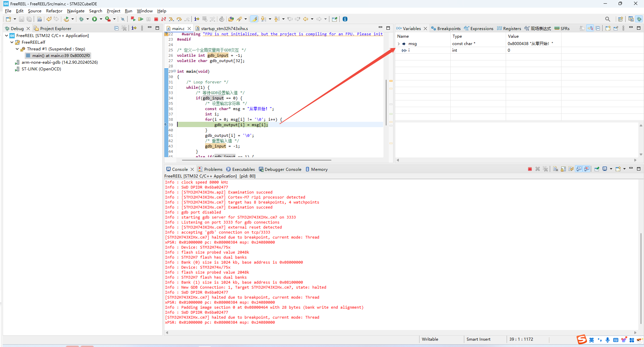This screenshot has height=347, width=644.
Task: Click Clear Console icon
Action: coord(555,169)
